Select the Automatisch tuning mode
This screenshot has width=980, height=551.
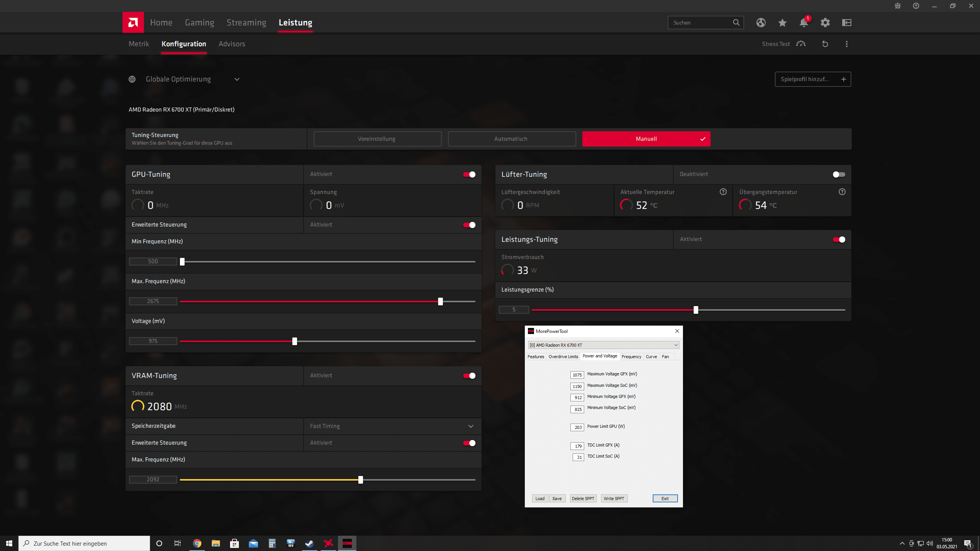click(511, 139)
